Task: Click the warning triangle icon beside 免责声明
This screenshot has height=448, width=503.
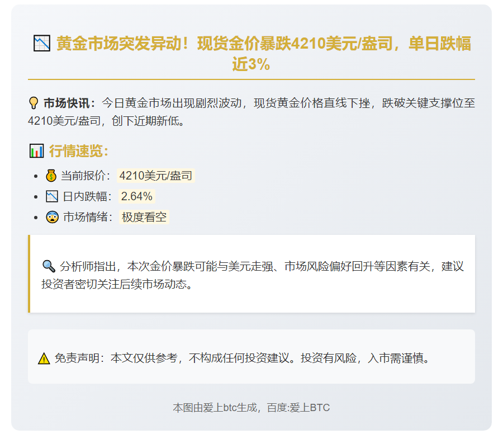Action: point(44,359)
